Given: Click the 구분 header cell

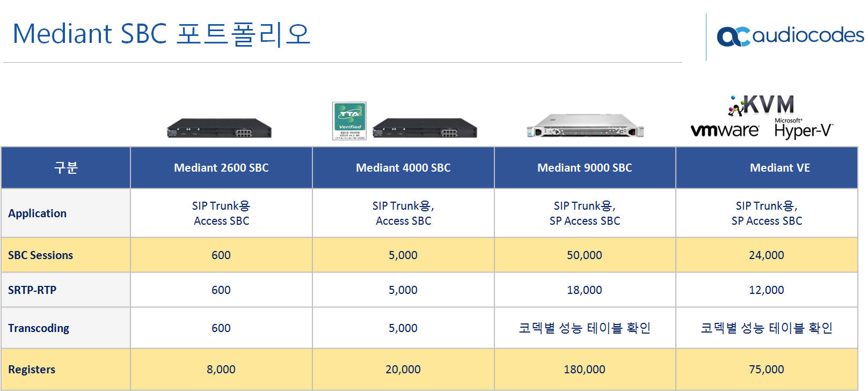Looking at the screenshot, I should click(x=65, y=168).
